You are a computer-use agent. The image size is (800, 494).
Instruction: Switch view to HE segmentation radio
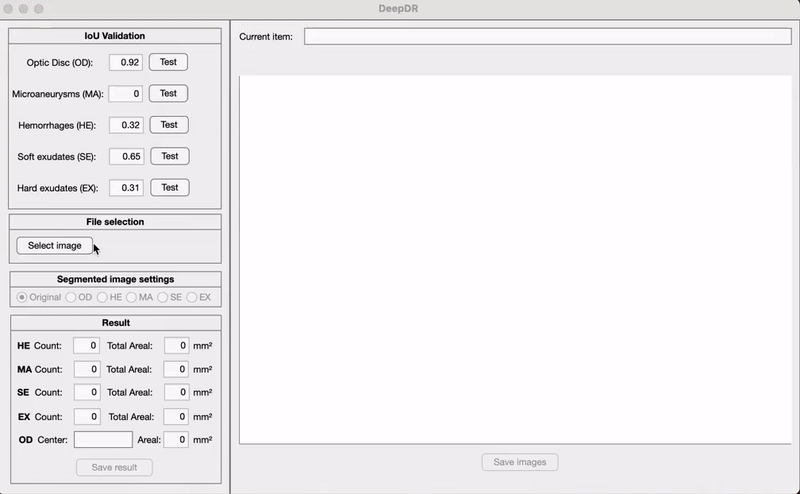click(x=102, y=297)
